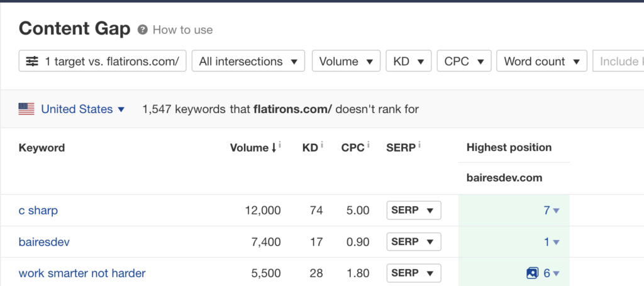Open the All intersections dropdown
The width and height of the screenshot is (644, 286).
[x=248, y=62]
